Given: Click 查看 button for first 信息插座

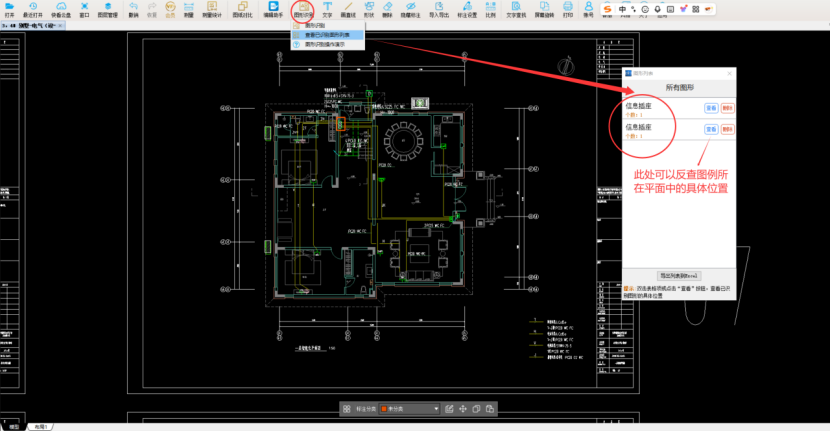Looking at the screenshot, I should click(710, 106).
